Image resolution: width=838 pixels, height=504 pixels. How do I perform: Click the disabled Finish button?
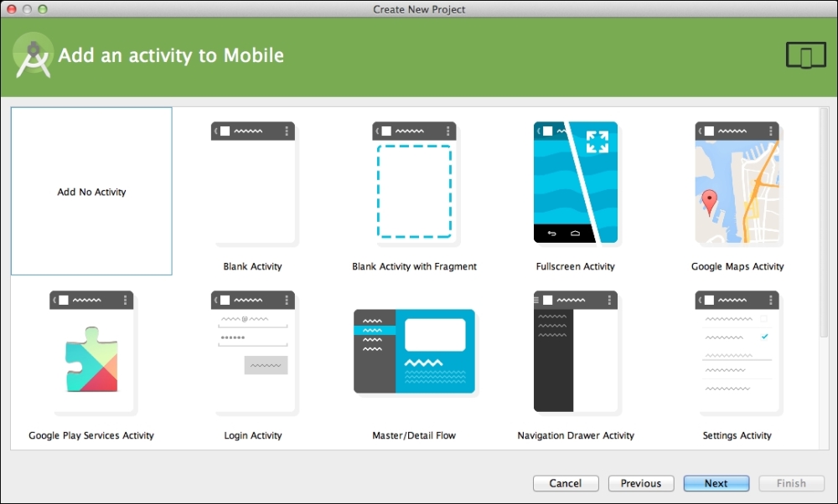point(792,483)
